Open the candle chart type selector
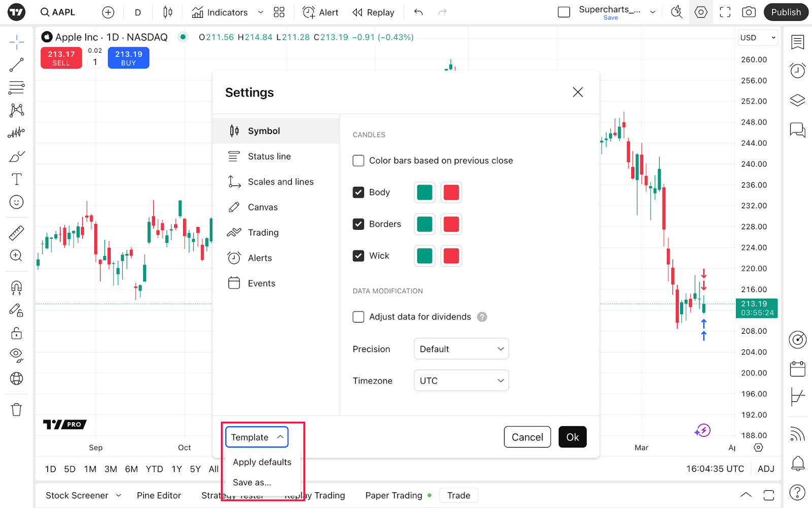Viewport: 812px width, 508px height. 168,12
